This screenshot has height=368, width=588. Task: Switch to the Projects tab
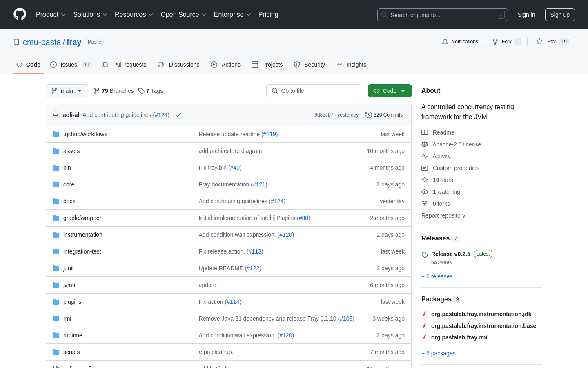pyautogui.click(x=267, y=65)
